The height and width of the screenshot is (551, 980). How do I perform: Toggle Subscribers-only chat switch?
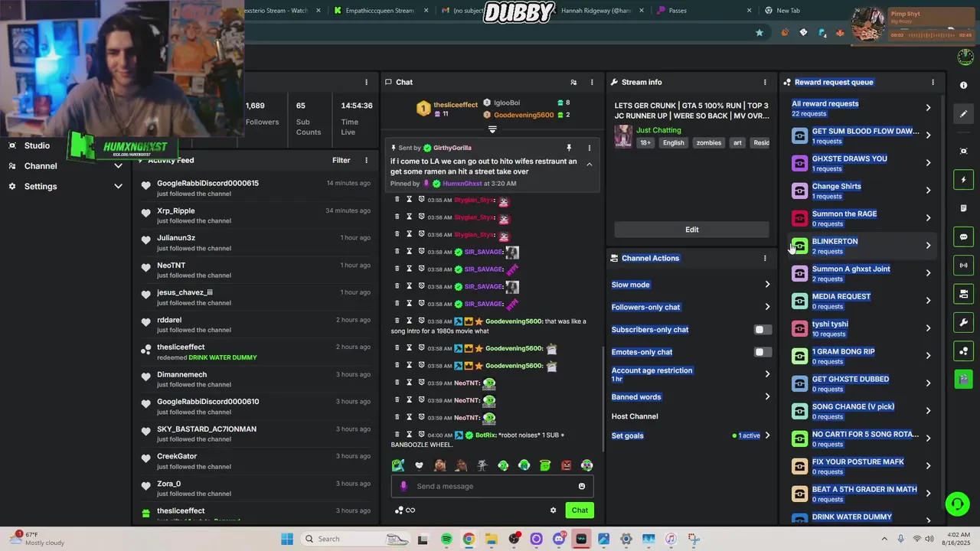762,330
